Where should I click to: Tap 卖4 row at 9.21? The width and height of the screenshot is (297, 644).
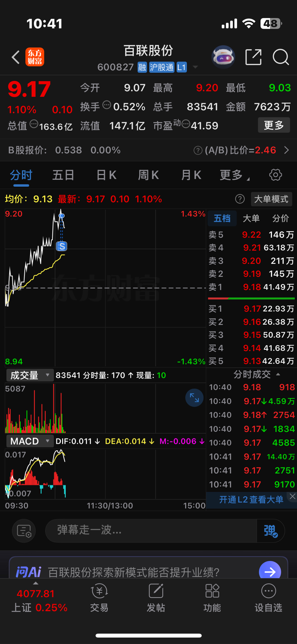point(251,247)
